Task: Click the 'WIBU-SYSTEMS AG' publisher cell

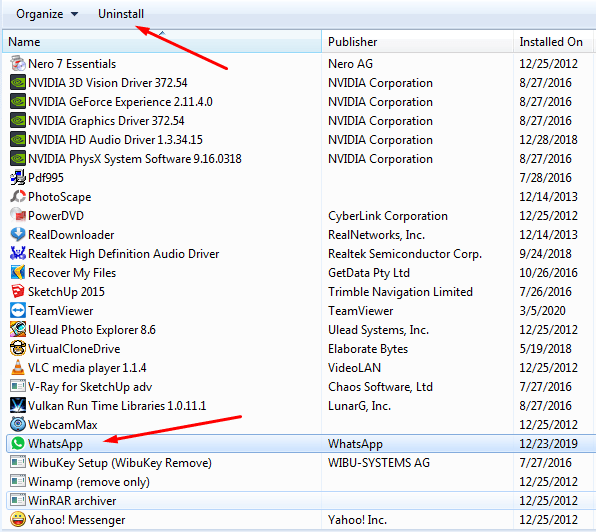Action: (x=379, y=463)
